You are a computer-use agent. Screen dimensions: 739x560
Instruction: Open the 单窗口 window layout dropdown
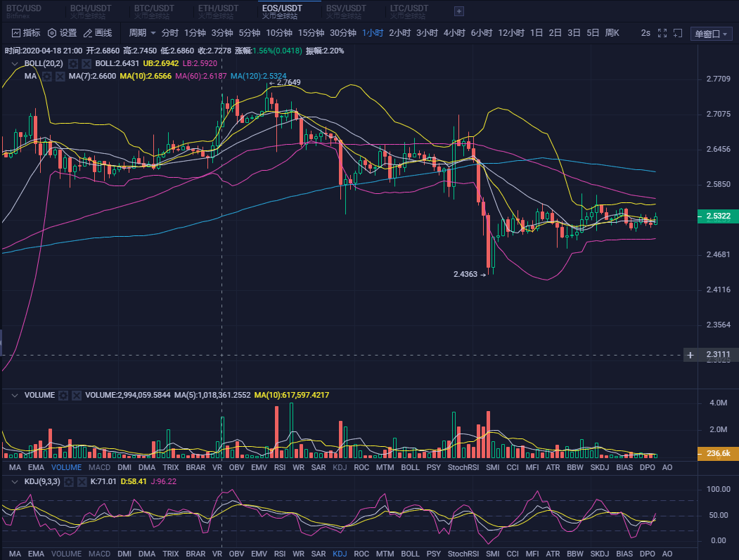click(x=712, y=34)
